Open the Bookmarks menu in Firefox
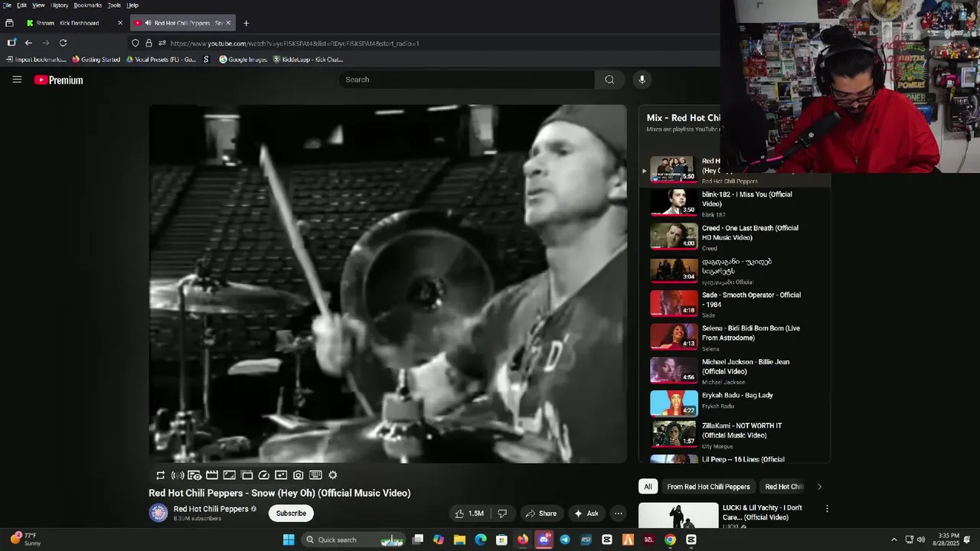The height and width of the screenshot is (551, 980). pos(88,5)
